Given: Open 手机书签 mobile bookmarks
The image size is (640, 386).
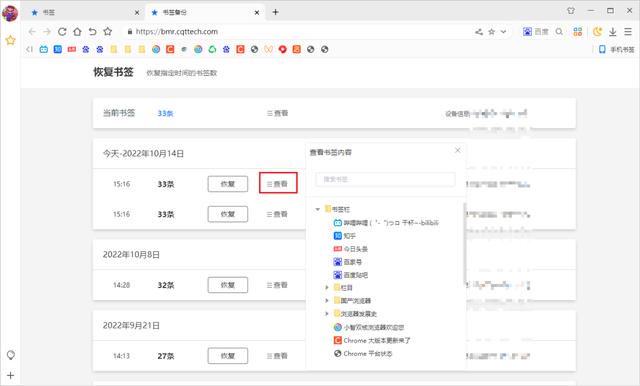Looking at the screenshot, I should pos(617,49).
